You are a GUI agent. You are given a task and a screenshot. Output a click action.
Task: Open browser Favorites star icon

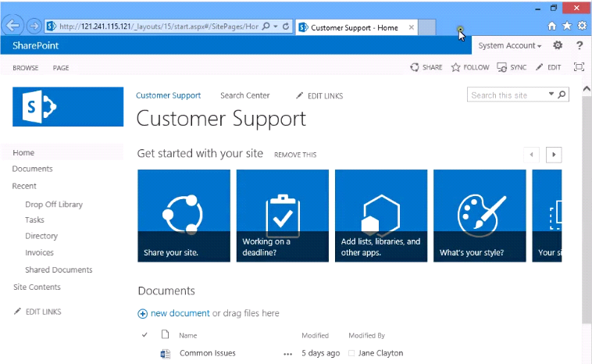[x=567, y=26]
